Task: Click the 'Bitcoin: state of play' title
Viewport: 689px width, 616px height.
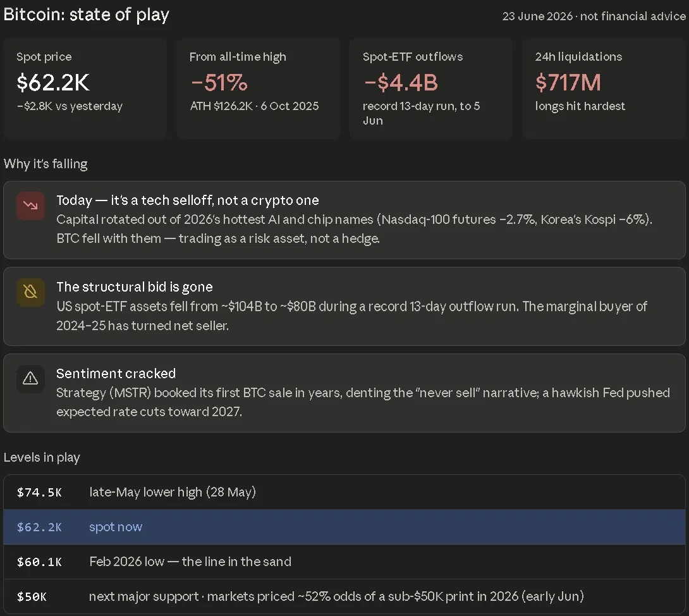Action: pyautogui.click(x=87, y=15)
